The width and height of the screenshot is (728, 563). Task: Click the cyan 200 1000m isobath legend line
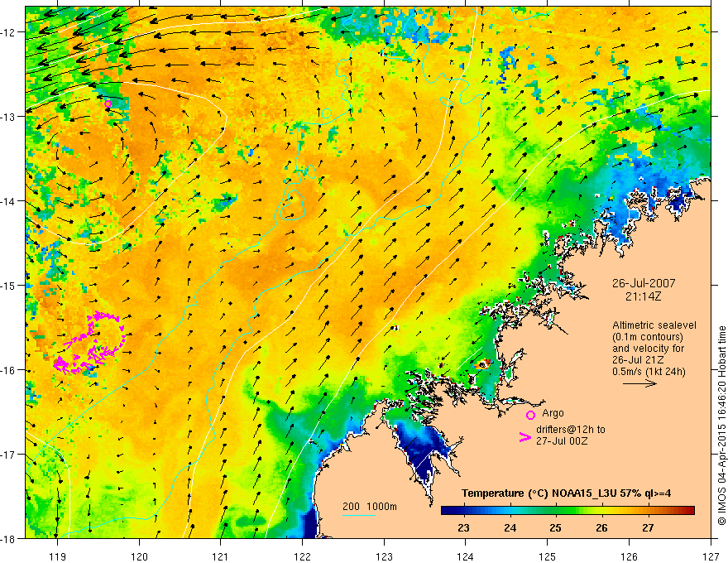click(x=358, y=515)
